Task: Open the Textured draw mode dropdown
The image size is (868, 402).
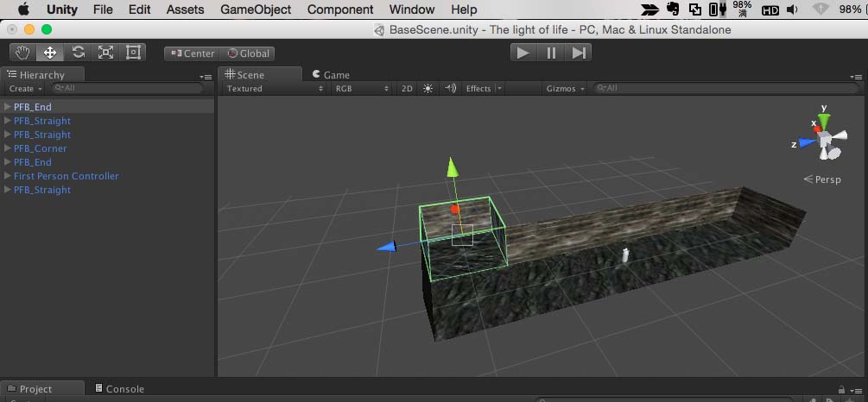Action: click(274, 89)
